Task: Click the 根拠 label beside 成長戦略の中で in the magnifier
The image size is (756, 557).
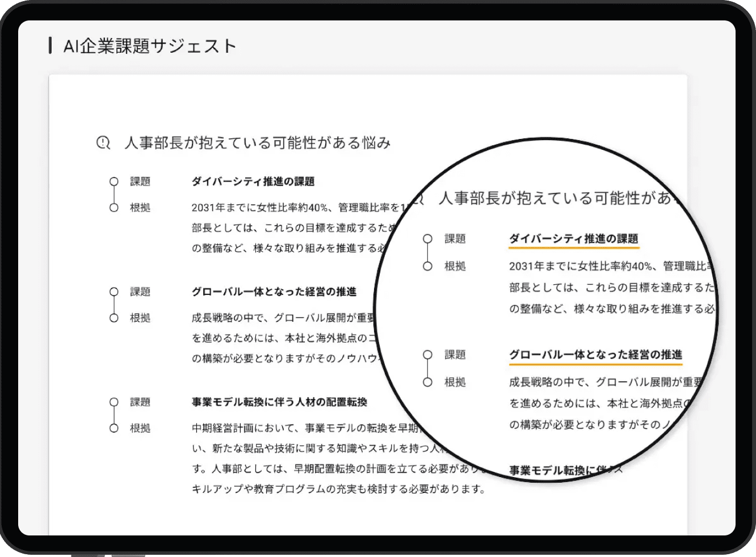Action: (x=455, y=382)
